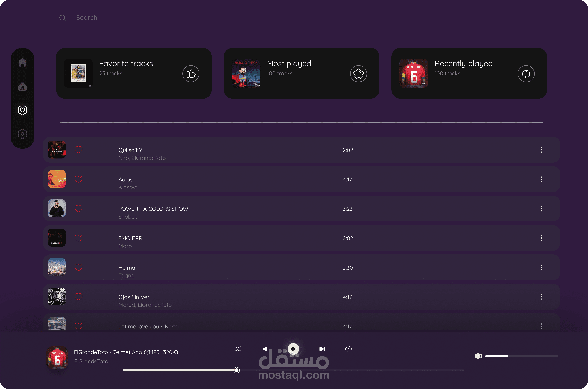Toggle heart on the Adios track

[x=79, y=179]
